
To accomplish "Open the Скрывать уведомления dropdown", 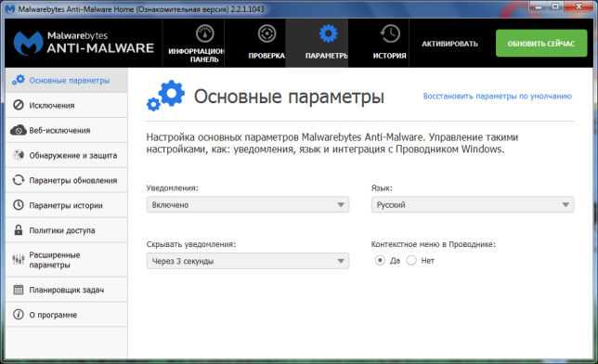I will [x=248, y=261].
